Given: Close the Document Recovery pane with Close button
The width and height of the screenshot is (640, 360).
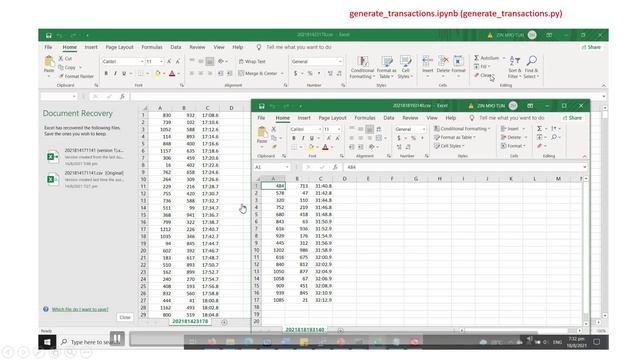Looking at the screenshot, I should click(125, 317).
